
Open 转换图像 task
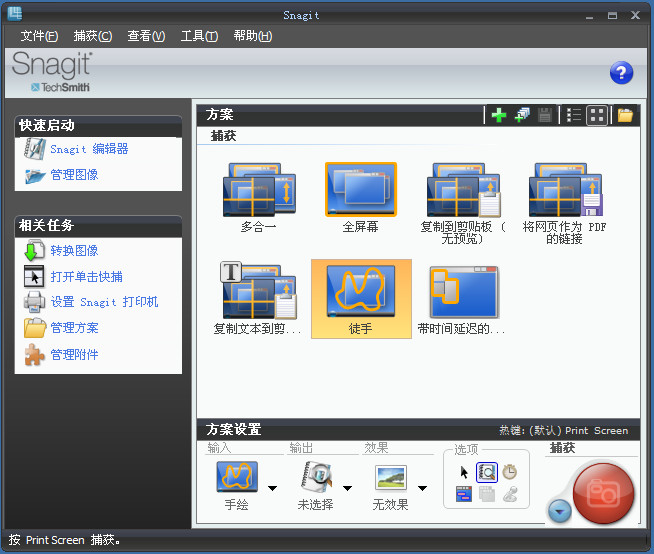coord(74,251)
